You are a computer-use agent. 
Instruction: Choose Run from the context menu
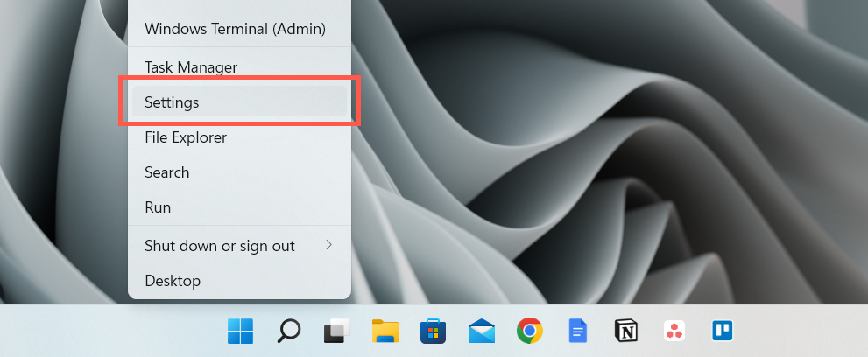pos(240,207)
